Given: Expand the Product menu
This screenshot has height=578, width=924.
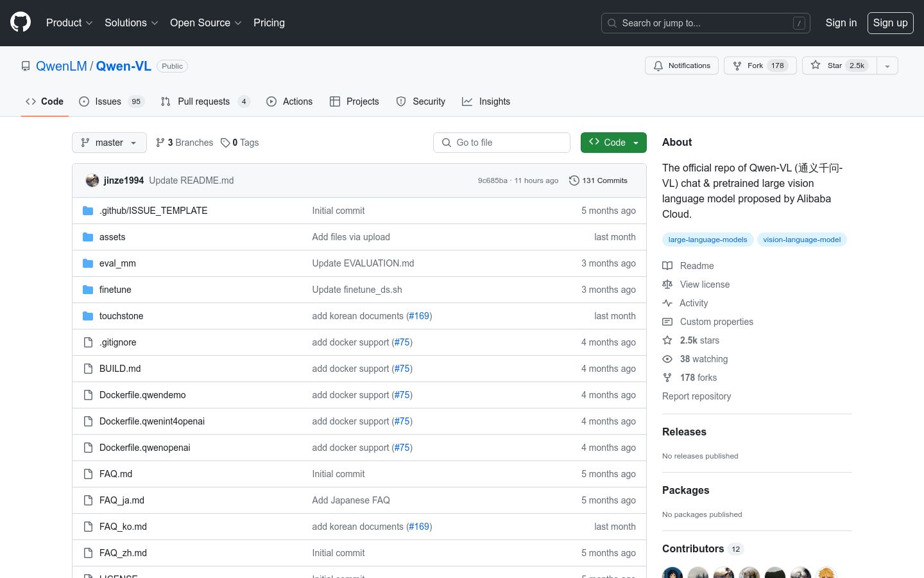Looking at the screenshot, I should pyautogui.click(x=69, y=22).
